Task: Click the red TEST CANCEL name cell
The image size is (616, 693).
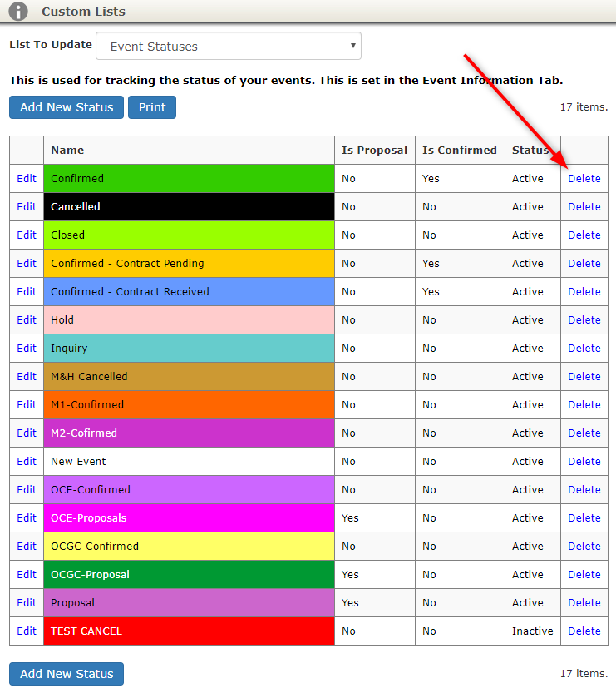Action: pyautogui.click(x=189, y=631)
